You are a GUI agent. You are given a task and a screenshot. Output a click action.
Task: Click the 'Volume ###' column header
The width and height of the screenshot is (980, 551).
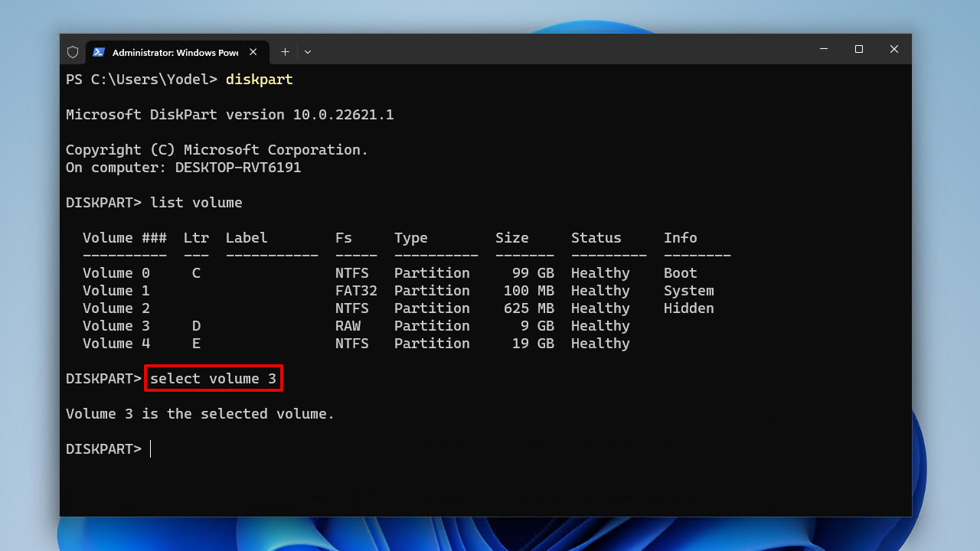(125, 238)
